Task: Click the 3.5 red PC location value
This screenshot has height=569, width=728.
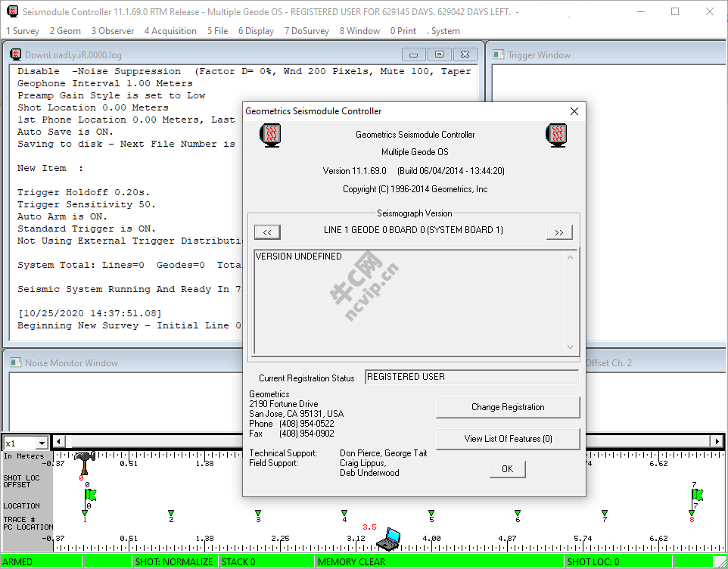Action: point(369,527)
